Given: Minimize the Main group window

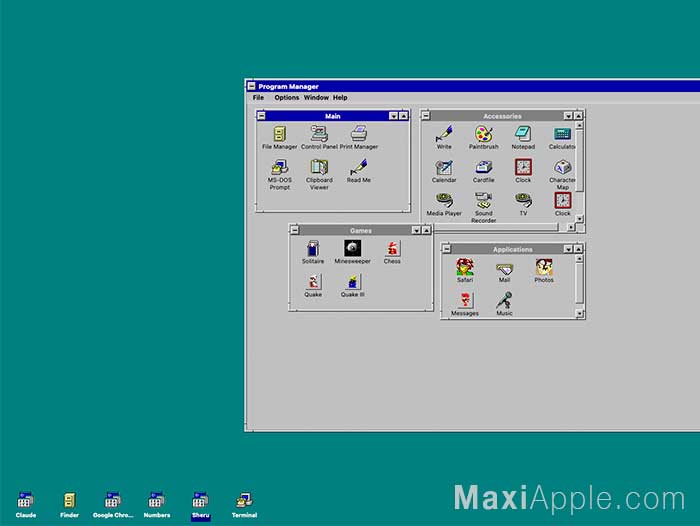Looking at the screenshot, I should click(x=393, y=116).
